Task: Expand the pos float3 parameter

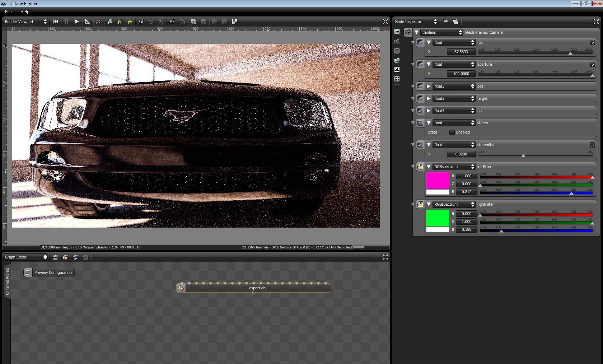Action: click(x=429, y=86)
